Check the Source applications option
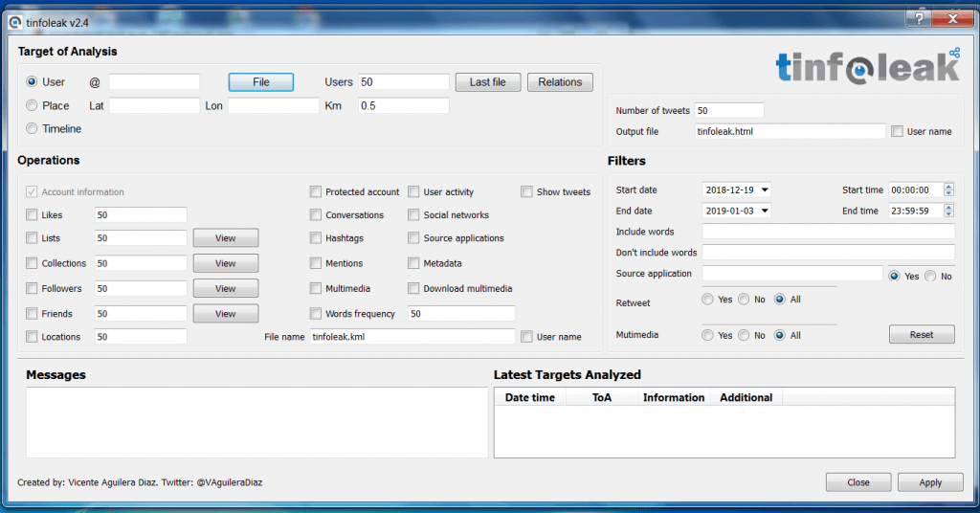The height and width of the screenshot is (513, 980). coord(413,238)
